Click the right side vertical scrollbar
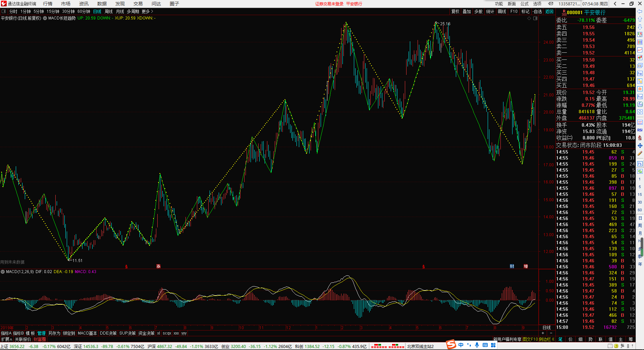 click(x=642, y=247)
